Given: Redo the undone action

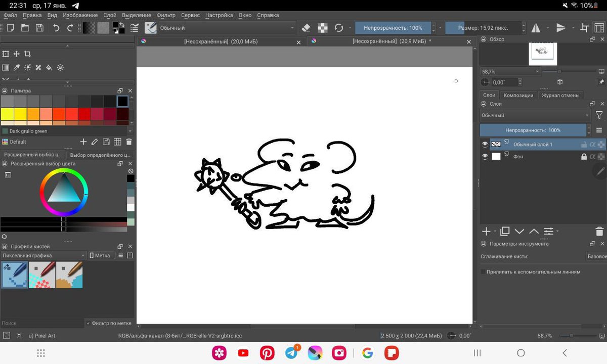Looking at the screenshot, I should tap(70, 28).
